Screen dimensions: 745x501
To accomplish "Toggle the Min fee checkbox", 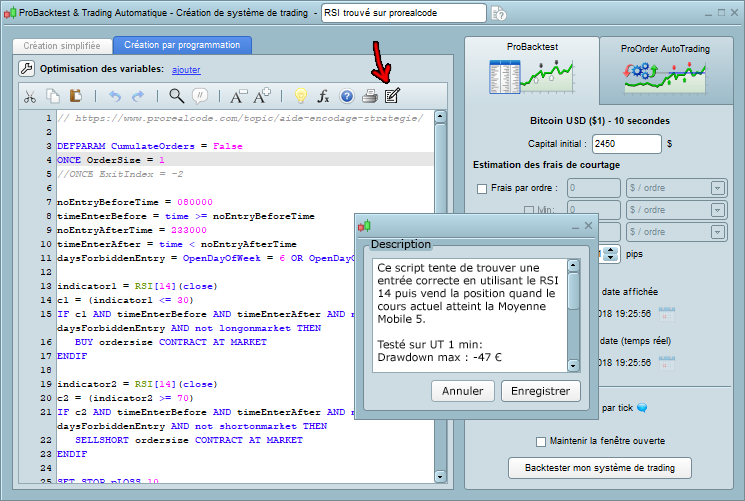I will point(530,210).
